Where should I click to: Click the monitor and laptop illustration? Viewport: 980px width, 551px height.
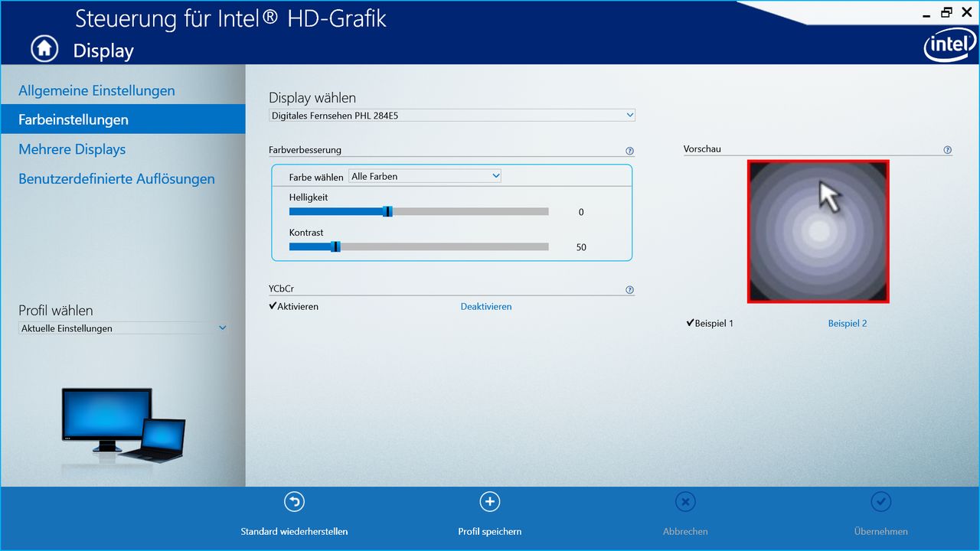(123, 425)
